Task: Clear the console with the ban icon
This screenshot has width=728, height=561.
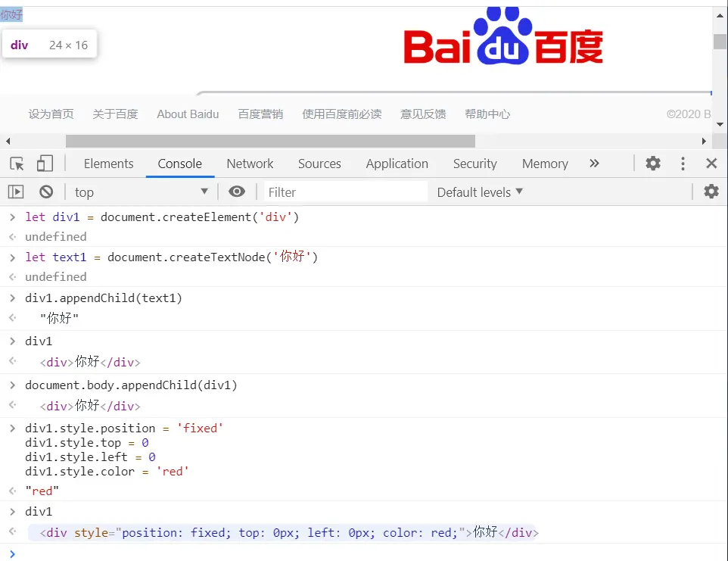Action: [x=46, y=192]
